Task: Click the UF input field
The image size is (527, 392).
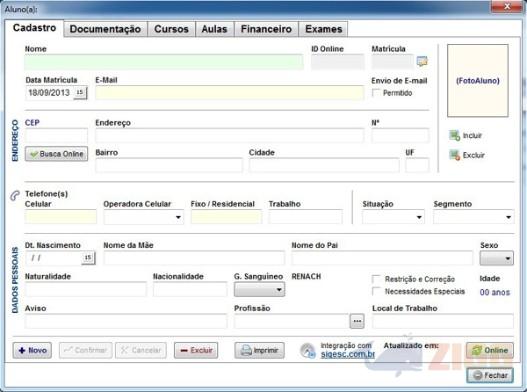Action: pos(417,165)
